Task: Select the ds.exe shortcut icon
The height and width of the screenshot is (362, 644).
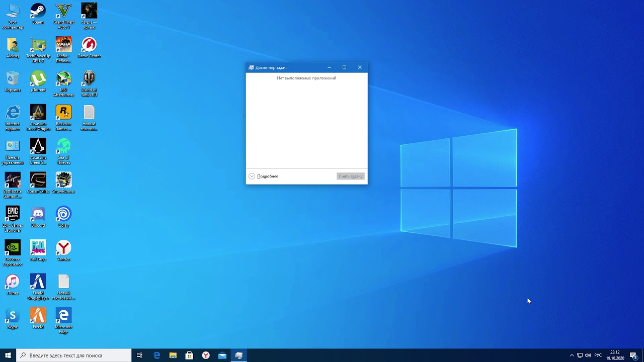Action: tap(89, 16)
